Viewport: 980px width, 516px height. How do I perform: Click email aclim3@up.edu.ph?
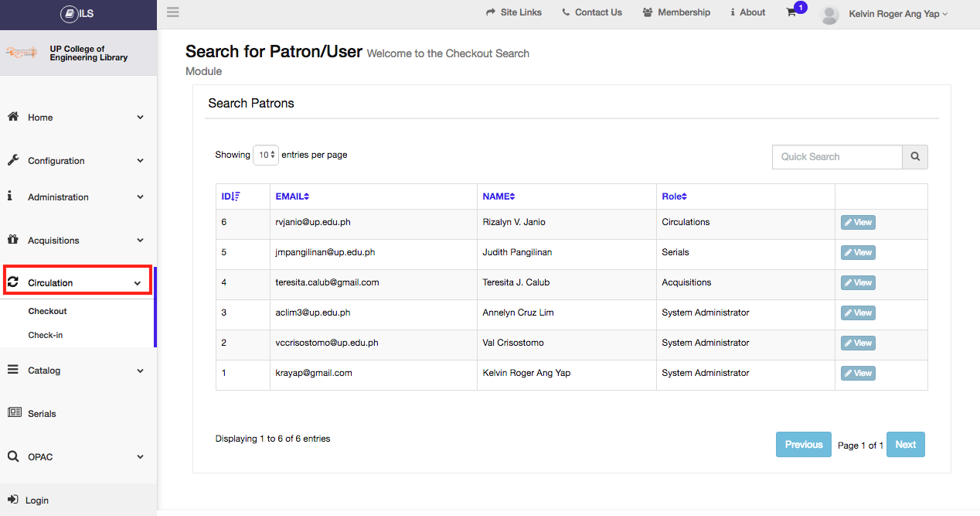pyautogui.click(x=313, y=313)
